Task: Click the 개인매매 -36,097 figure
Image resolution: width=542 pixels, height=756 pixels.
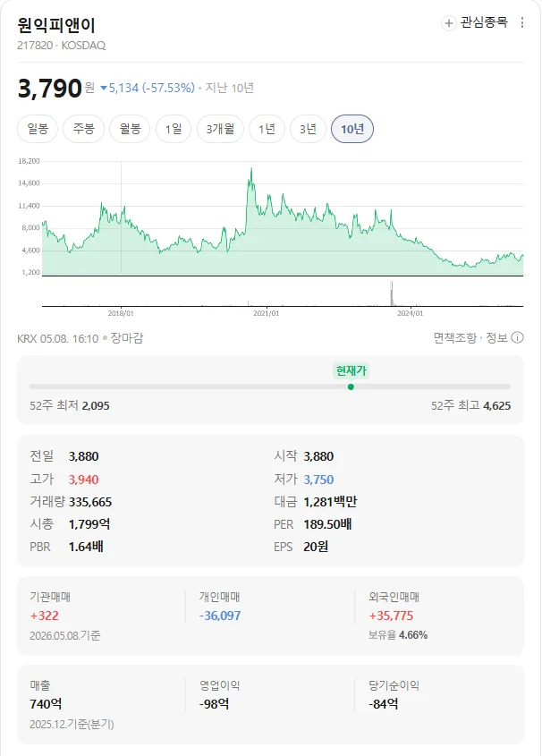Action: (220, 616)
